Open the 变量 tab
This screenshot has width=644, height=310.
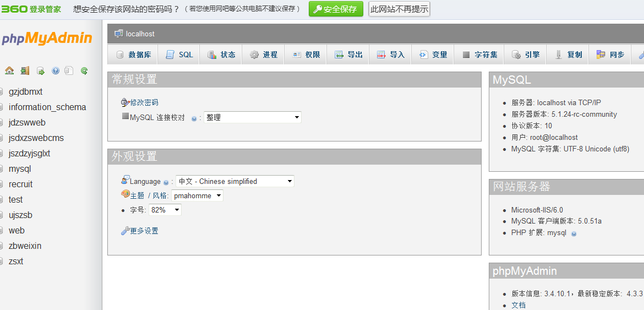tap(433, 55)
